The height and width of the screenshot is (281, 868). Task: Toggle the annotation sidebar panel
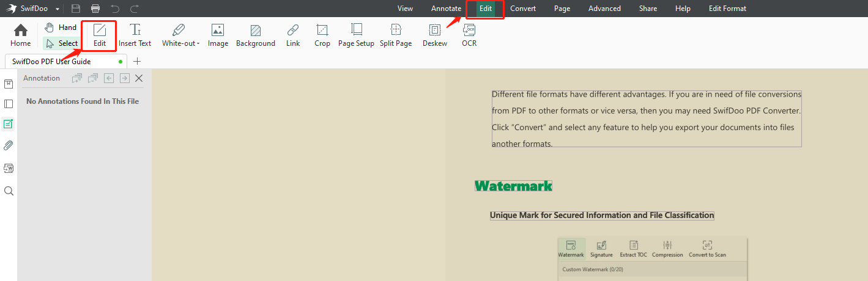pyautogui.click(x=9, y=124)
